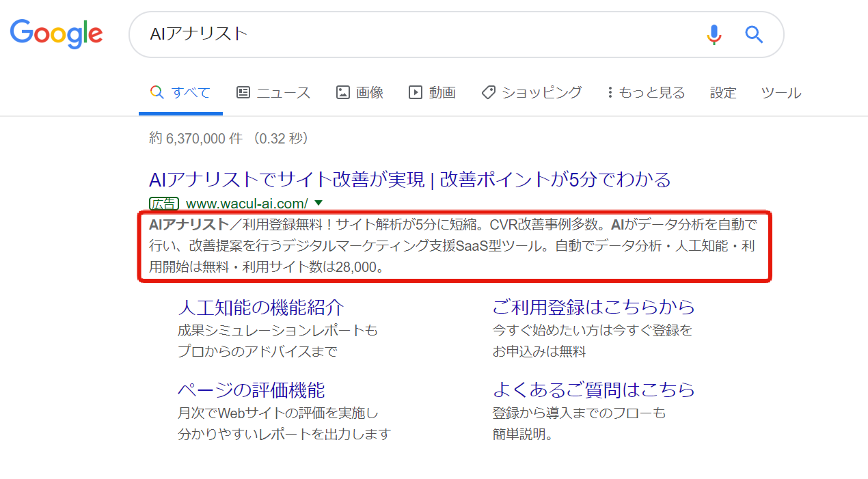This screenshot has width=868, height=479.
Task: Open the 人工知能の機能紹介 sitelink
Action: pyautogui.click(x=260, y=307)
